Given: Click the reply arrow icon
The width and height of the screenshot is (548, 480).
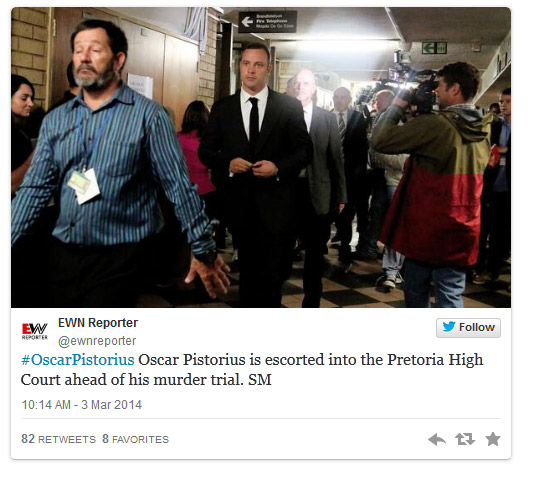Looking at the screenshot, I should click(437, 439).
